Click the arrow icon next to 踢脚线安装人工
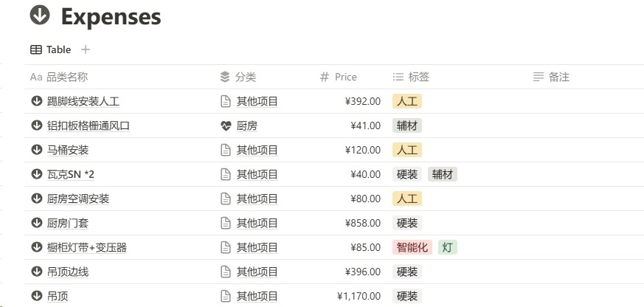The image size is (644, 307). (36, 101)
